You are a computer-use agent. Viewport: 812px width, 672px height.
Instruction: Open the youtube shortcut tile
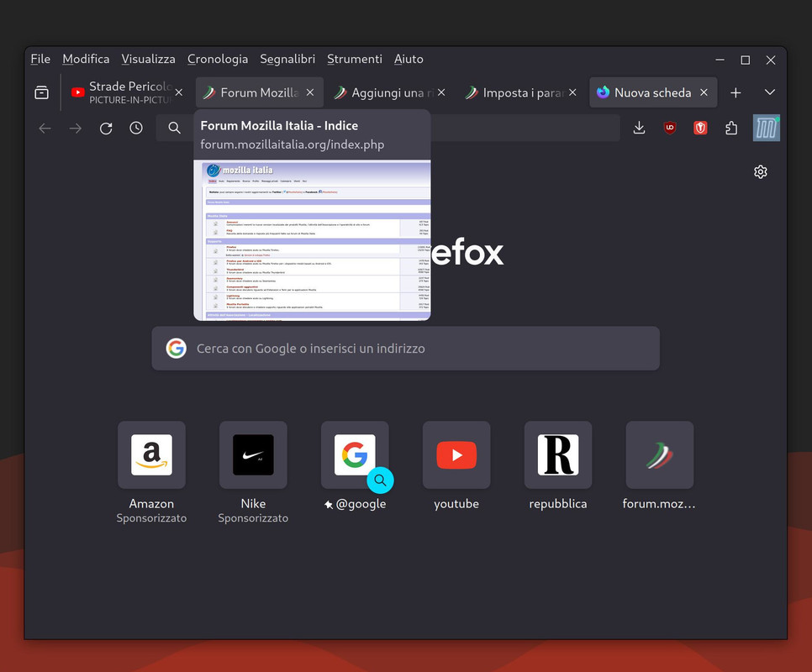tap(456, 454)
